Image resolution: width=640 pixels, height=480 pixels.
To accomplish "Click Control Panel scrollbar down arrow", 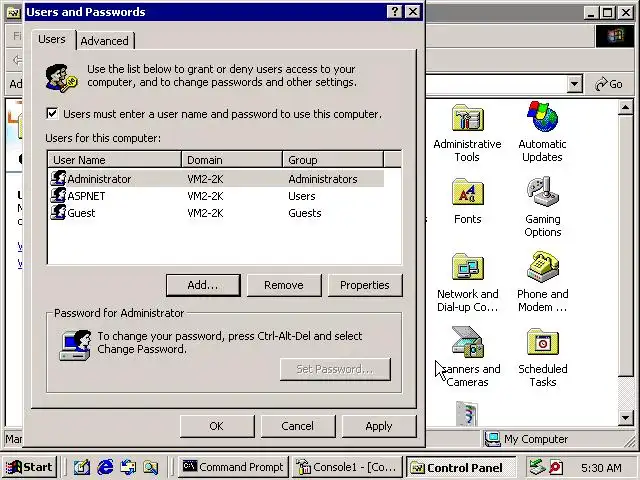I will point(625,418).
